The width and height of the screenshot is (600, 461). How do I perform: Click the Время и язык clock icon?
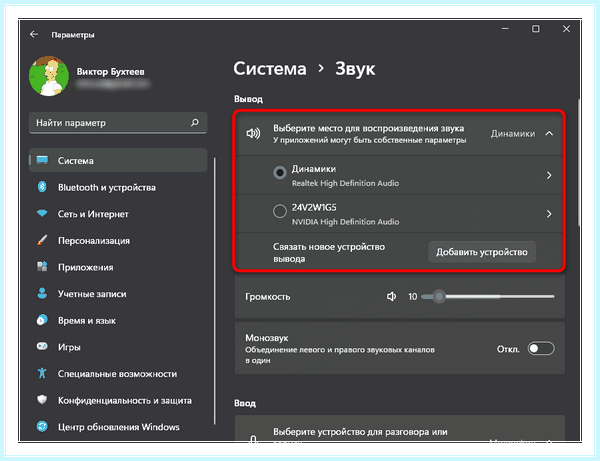click(42, 320)
